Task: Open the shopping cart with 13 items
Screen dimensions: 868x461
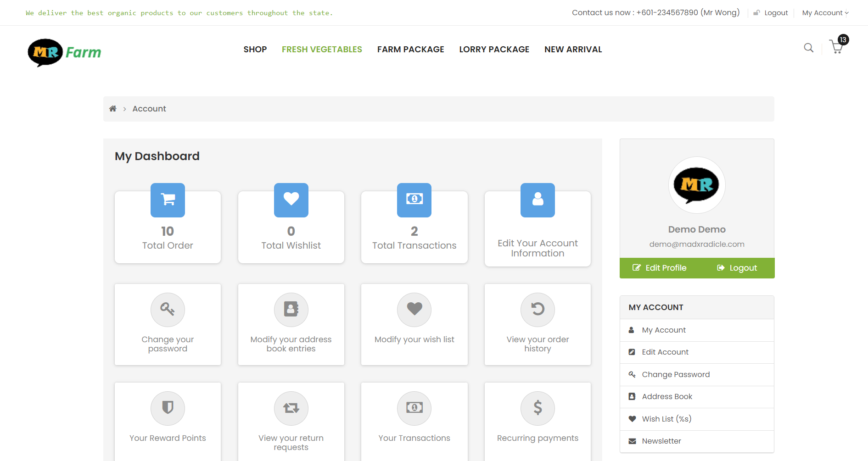Action: [837, 47]
